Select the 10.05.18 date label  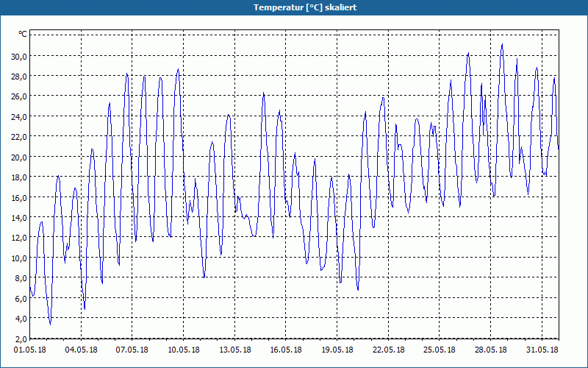click(183, 350)
